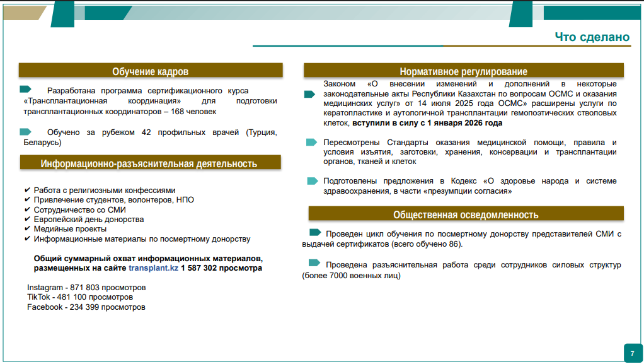Image resolution: width=644 pixels, height=364 pixels.
Task: Click the checkmark beside "Работа с религиозными конфессиями"
Action: pos(27,190)
